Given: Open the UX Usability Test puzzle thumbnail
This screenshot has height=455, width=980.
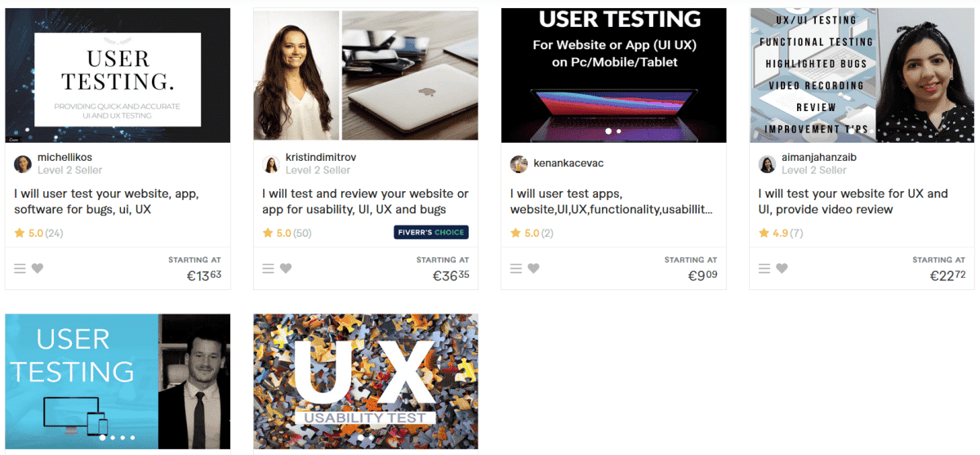Looking at the screenshot, I should (366, 381).
